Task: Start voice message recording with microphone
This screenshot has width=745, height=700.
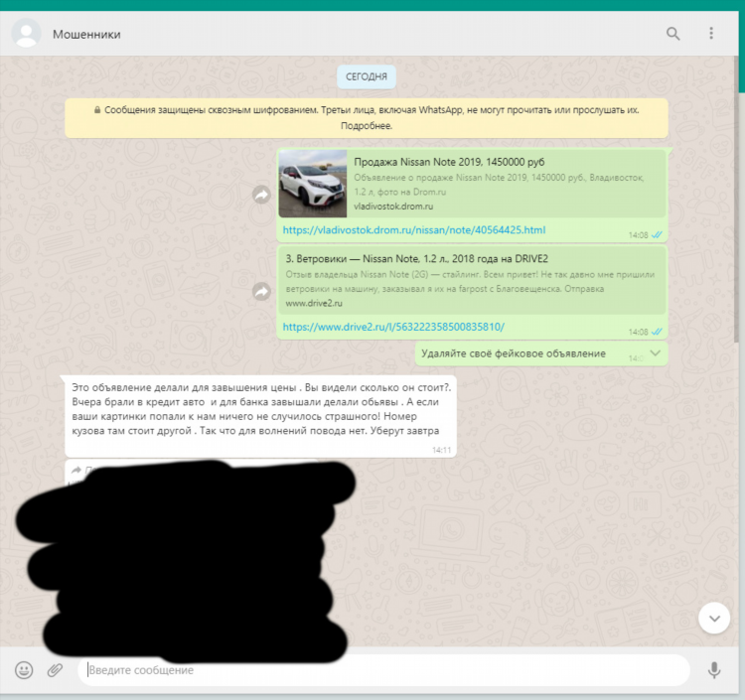Action: (x=714, y=670)
